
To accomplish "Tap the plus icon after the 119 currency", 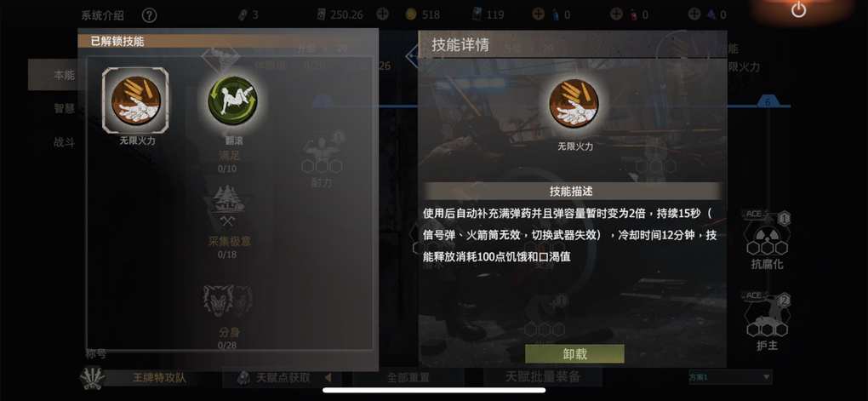I will click(538, 14).
